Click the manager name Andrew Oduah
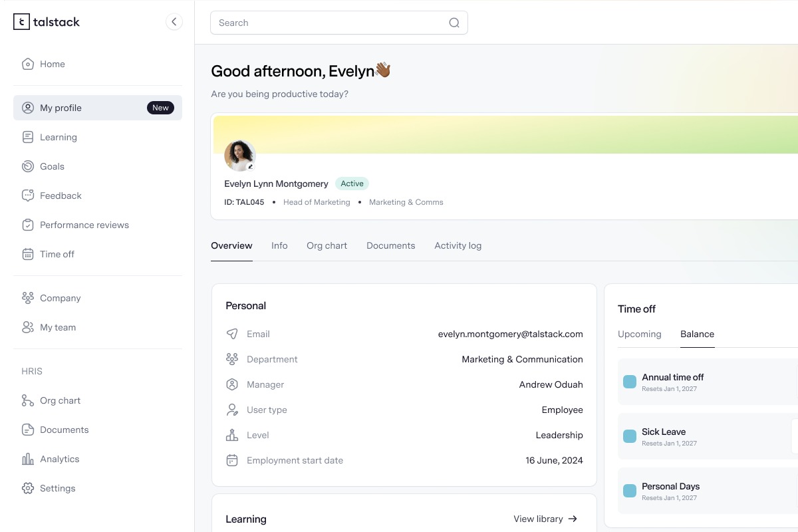Viewport: 798px width, 532px height. click(551, 384)
